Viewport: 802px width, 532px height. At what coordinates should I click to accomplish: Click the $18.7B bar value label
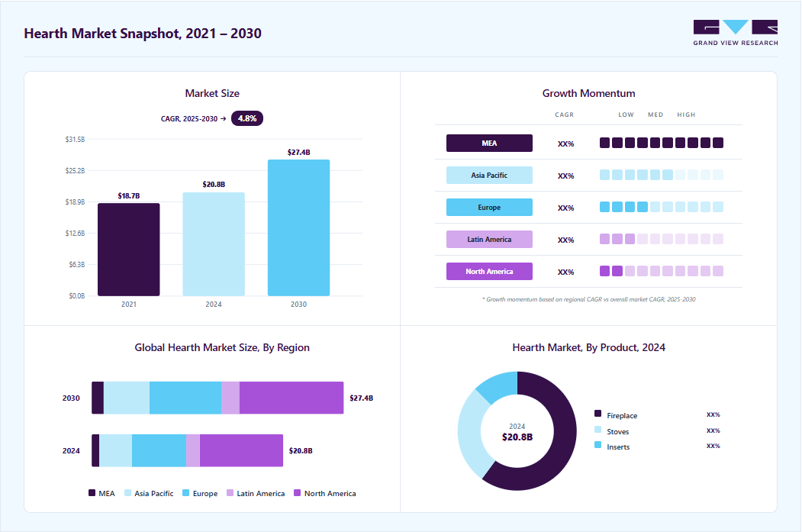[129, 196]
